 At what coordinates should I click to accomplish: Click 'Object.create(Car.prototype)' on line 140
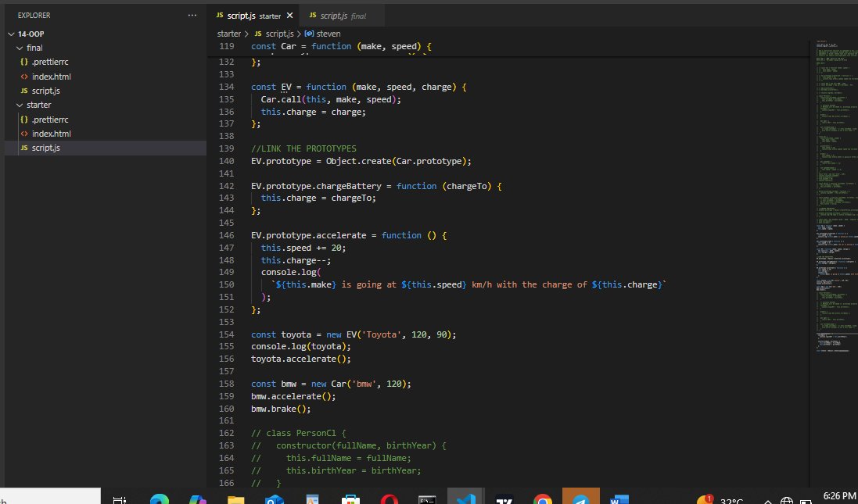tap(397, 161)
